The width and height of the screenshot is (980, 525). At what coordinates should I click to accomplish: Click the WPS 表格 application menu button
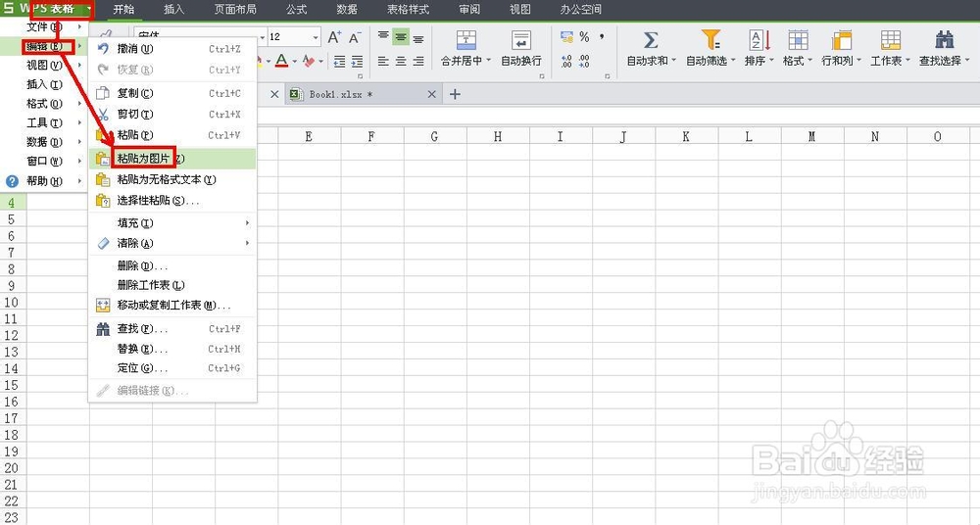coord(47,9)
